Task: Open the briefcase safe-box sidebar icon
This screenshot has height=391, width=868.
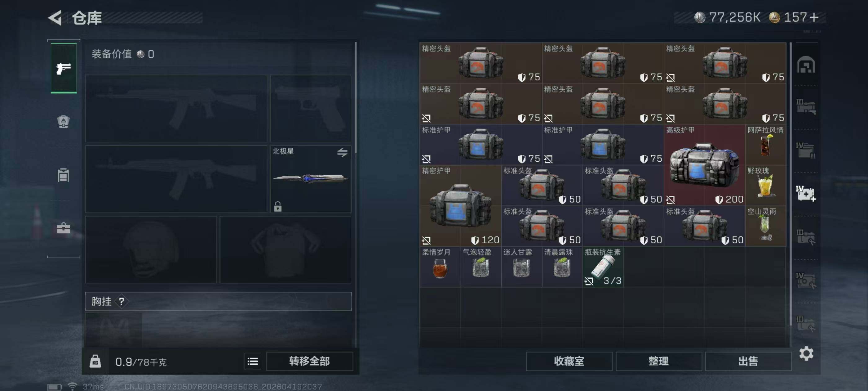Action: (63, 228)
